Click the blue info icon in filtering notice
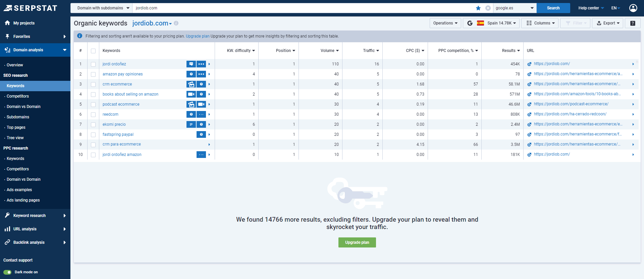This screenshot has height=279, width=644. tap(79, 36)
